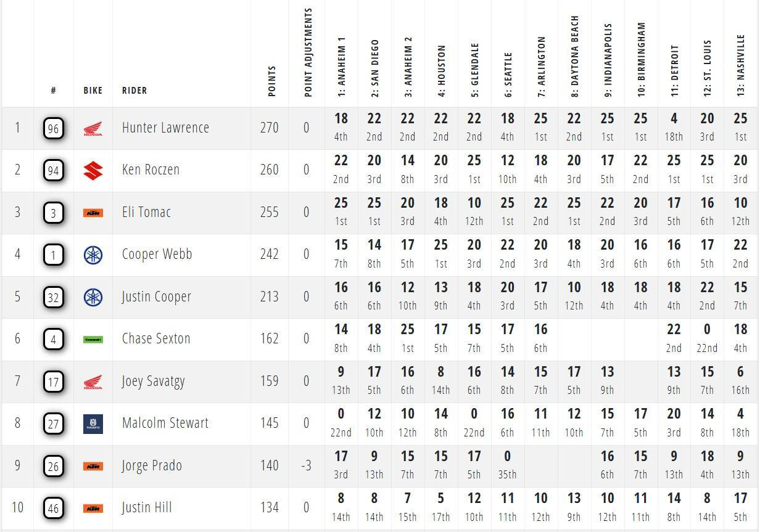Open Jorge Prado rider name

(x=152, y=465)
